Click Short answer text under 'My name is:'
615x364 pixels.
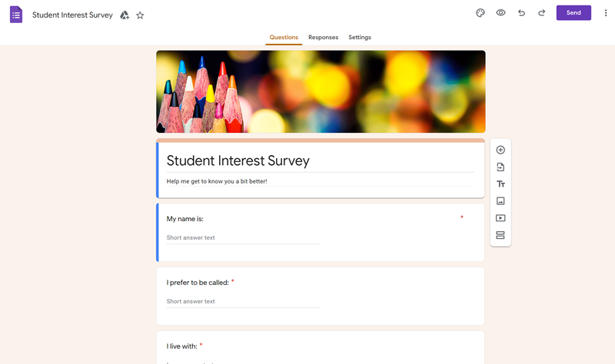[243, 238]
